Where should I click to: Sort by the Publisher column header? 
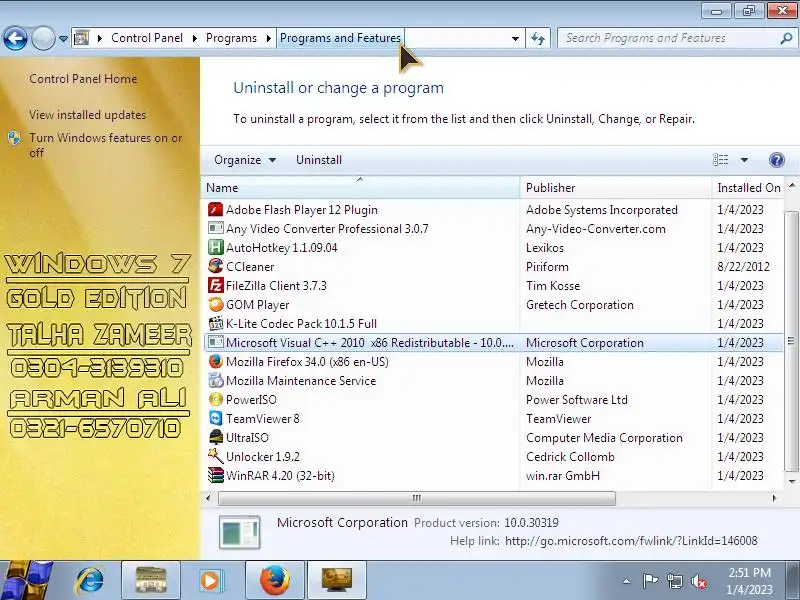615,188
